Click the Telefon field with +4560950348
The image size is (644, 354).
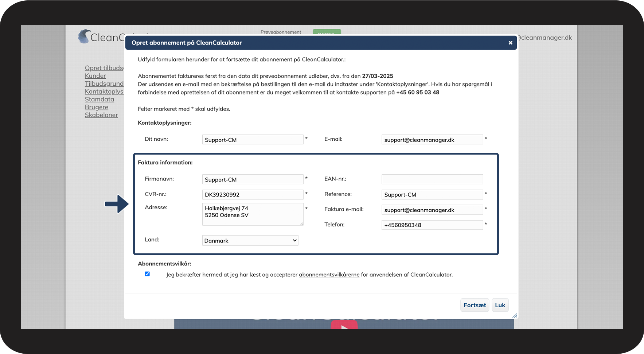(432, 225)
